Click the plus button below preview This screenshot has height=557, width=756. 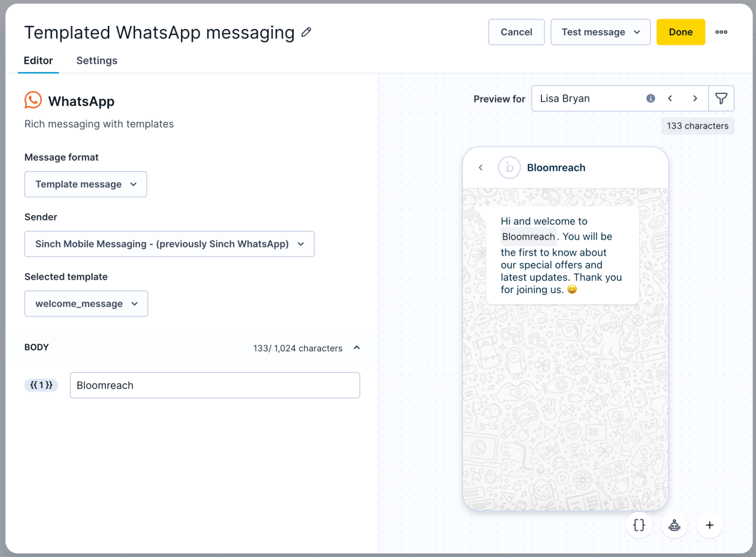pos(709,525)
